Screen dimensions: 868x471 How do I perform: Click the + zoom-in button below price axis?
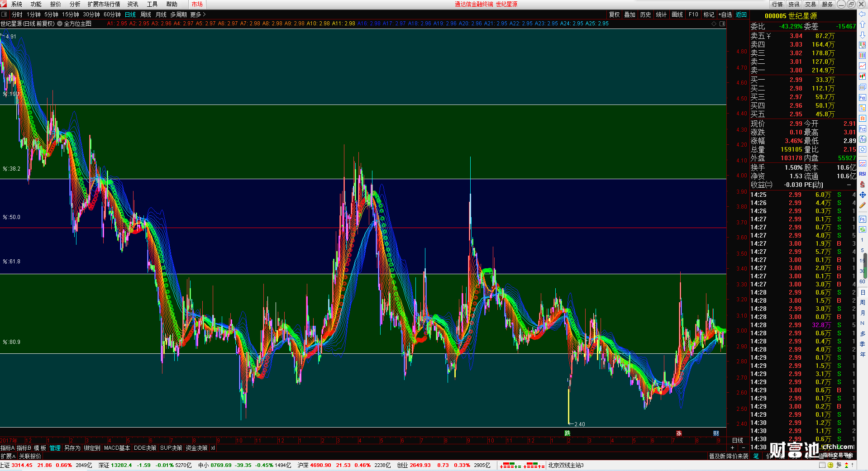(x=733, y=448)
